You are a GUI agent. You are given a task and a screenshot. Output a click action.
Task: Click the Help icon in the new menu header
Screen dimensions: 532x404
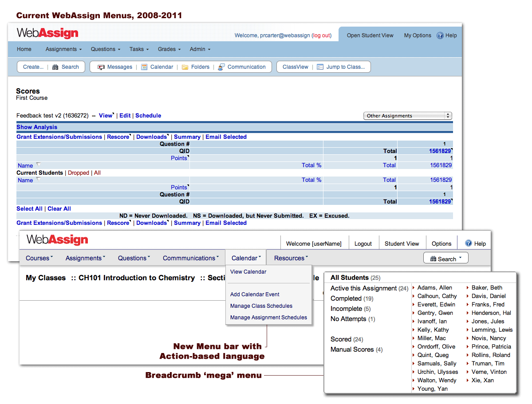pyautogui.click(x=469, y=243)
